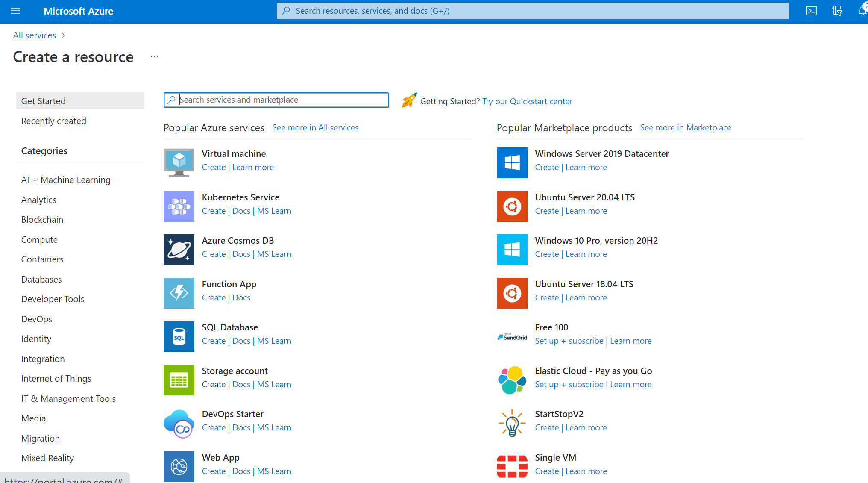
Task: Open the Compute category in the sidebar
Action: (39, 239)
